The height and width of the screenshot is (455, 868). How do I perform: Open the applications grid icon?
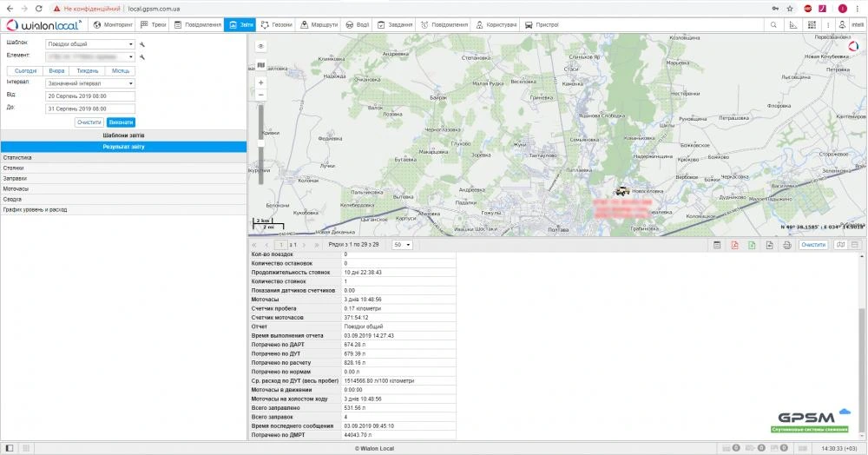coord(810,25)
